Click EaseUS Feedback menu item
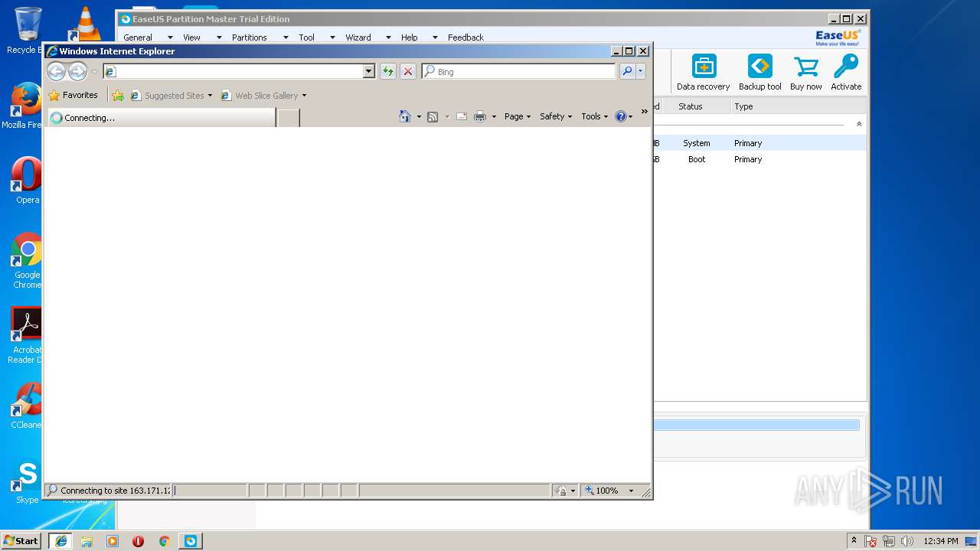 [465, 37]
